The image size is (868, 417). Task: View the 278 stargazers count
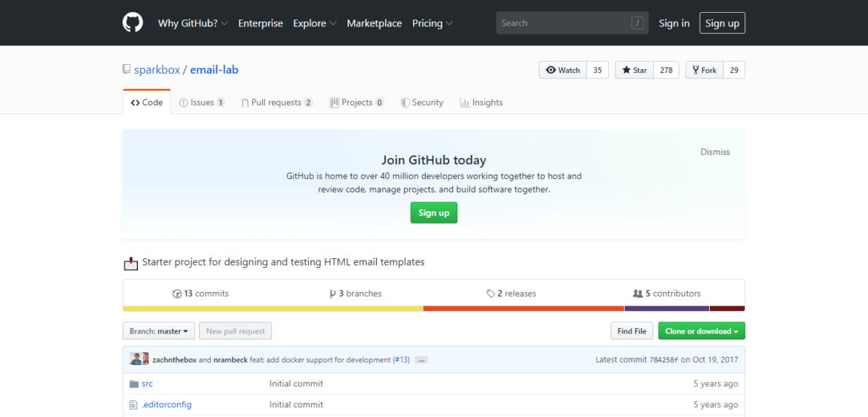tap(667, 70)
